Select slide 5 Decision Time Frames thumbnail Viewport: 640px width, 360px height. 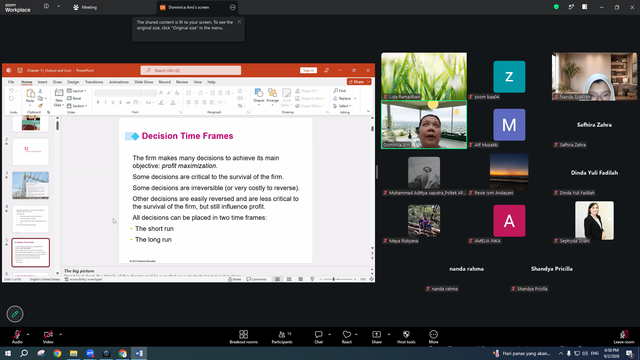[31, 253]
